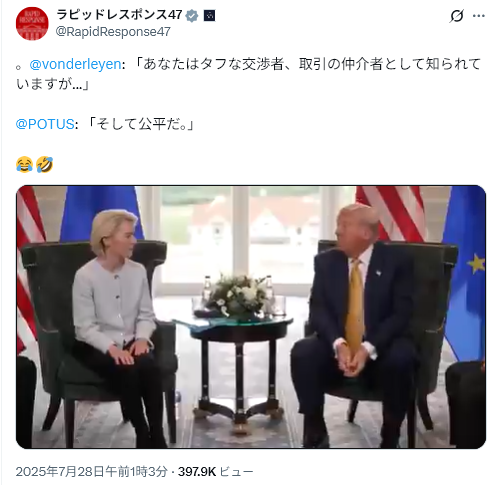
Task: Click the ビュー label beside the count
Action: tap(237, 471)
